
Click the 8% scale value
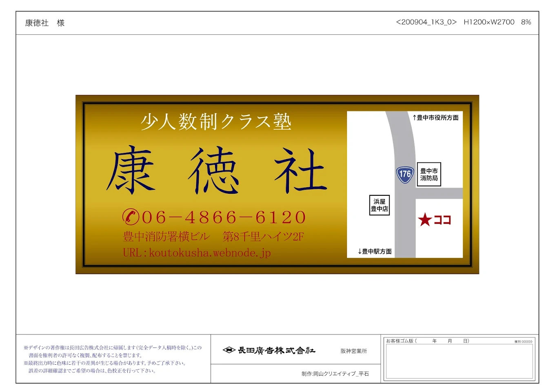point(526,22)
